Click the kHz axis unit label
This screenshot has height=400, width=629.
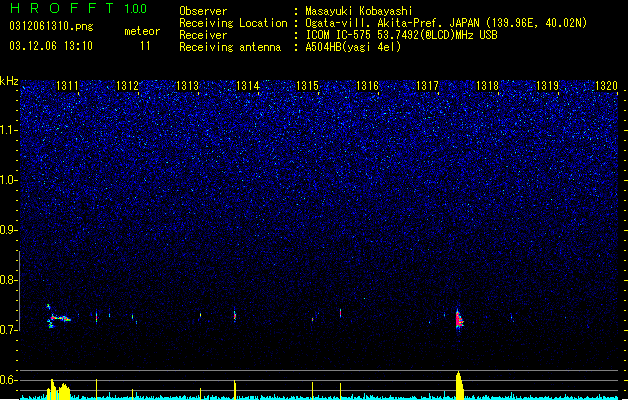[9, 81]
